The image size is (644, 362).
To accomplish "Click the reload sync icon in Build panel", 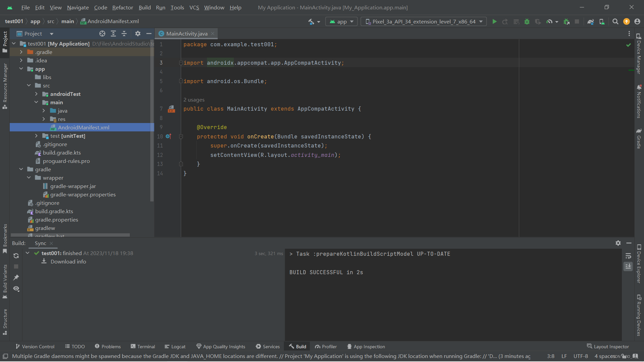I will pos(16,256).
